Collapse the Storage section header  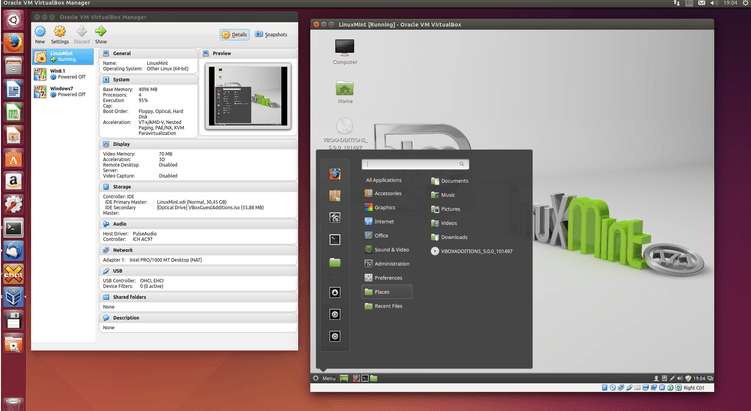coord(198,187)
